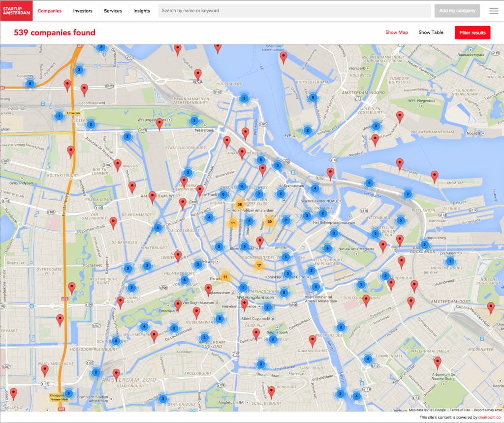Screen dimensions: 504x423
Task: Click the Startup Amsterdam logo
Action: 16,10
